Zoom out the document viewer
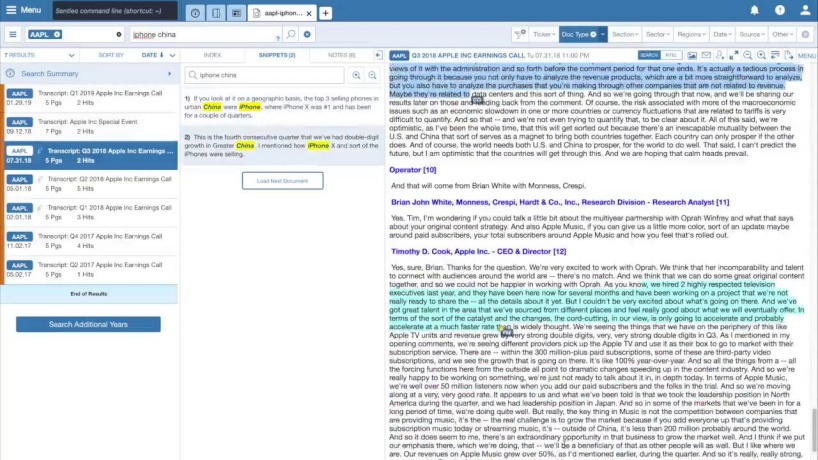The height and width of the screenshot is (460, 818). (748, 55)
